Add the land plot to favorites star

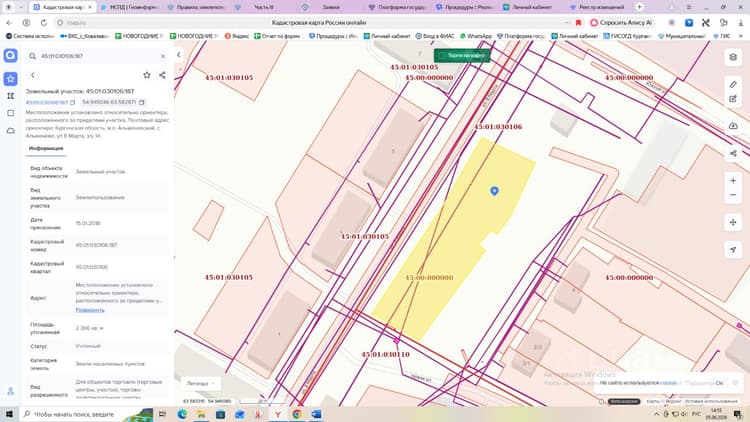tap(147, 75)
